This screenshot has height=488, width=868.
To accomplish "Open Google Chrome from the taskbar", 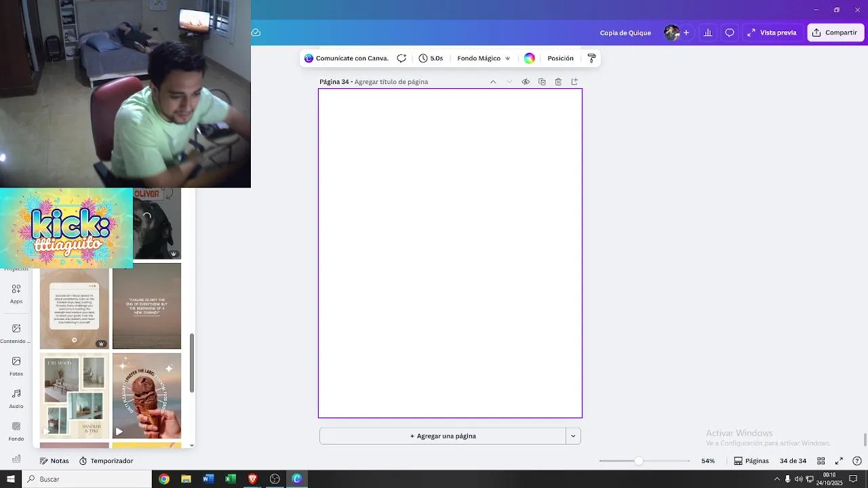I will pyautogui.click(x=164, y=479).
